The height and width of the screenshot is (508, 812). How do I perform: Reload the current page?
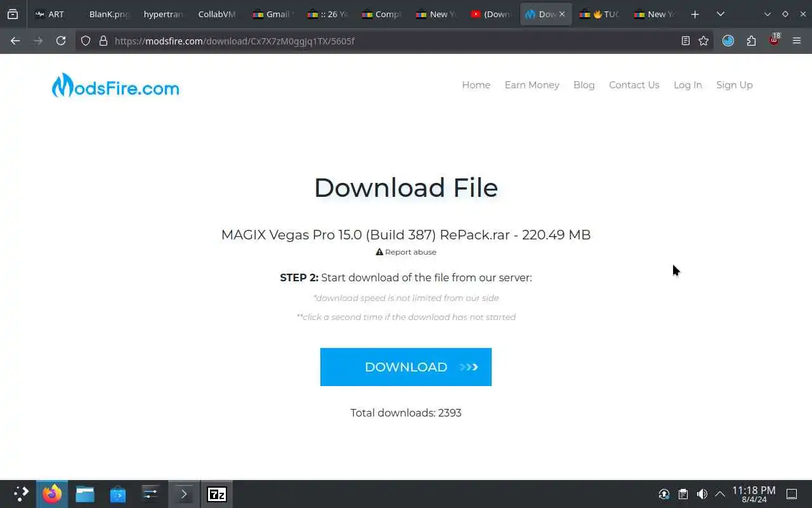coord(61,41)
